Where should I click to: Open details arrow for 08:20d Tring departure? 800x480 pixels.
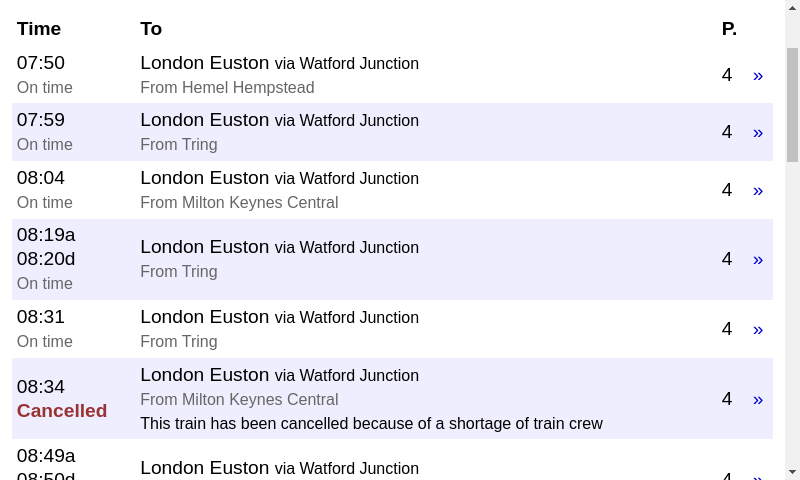click(x=758, y=260)
